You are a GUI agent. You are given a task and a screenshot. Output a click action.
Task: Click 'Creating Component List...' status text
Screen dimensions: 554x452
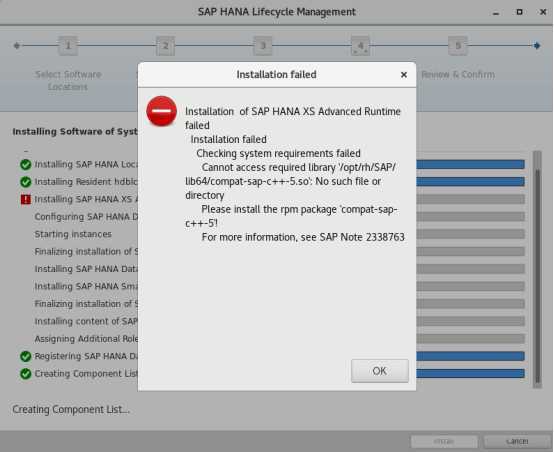click(x=71, y=410)
